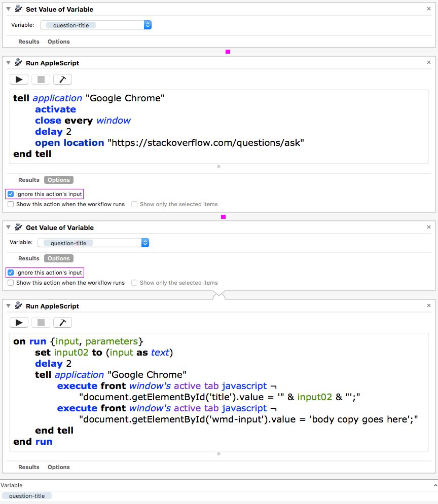The width and height of the screenshot is (438, 504).
Task: Collapse the second Run AppleScript action
Action: 8,305
